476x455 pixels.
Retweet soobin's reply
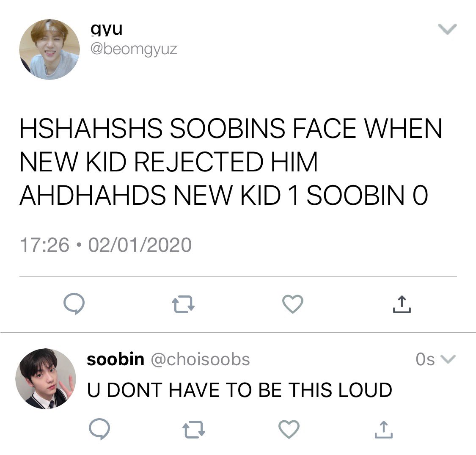pos(194,430)
